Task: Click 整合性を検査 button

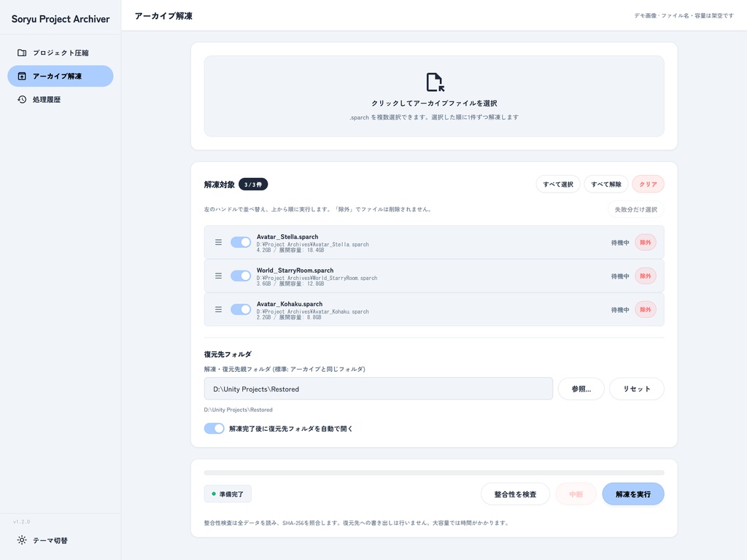Action: 515,494
